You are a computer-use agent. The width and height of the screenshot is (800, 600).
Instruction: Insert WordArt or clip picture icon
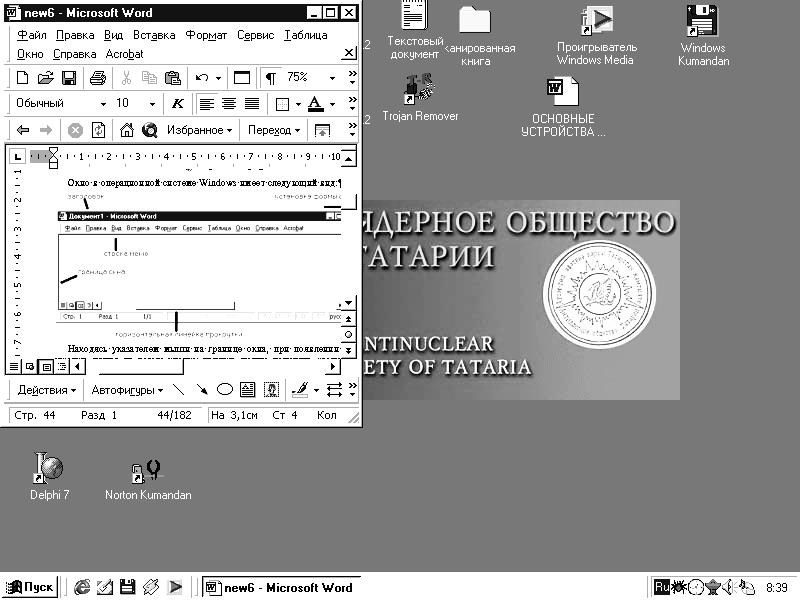pos(271,390)
